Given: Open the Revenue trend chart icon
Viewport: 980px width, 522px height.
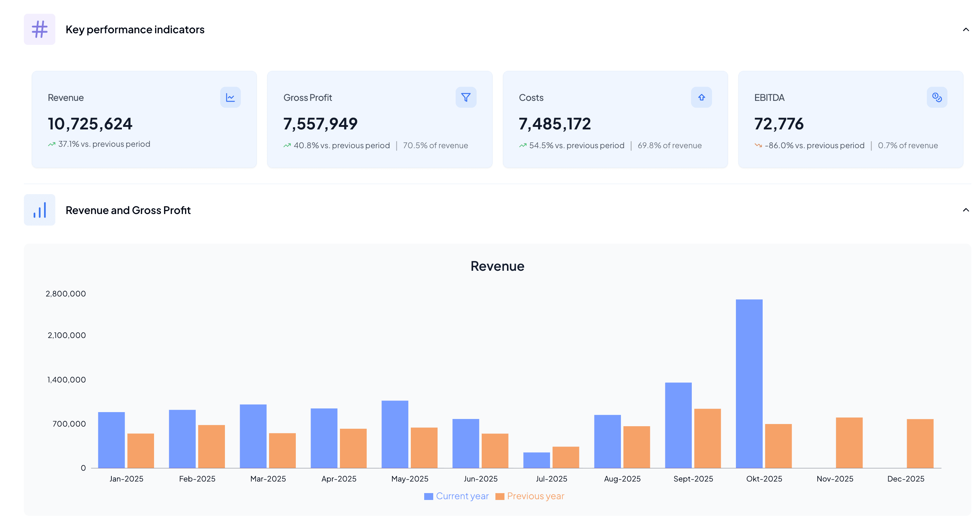Looking at the screenshot, I should (231, 97).
